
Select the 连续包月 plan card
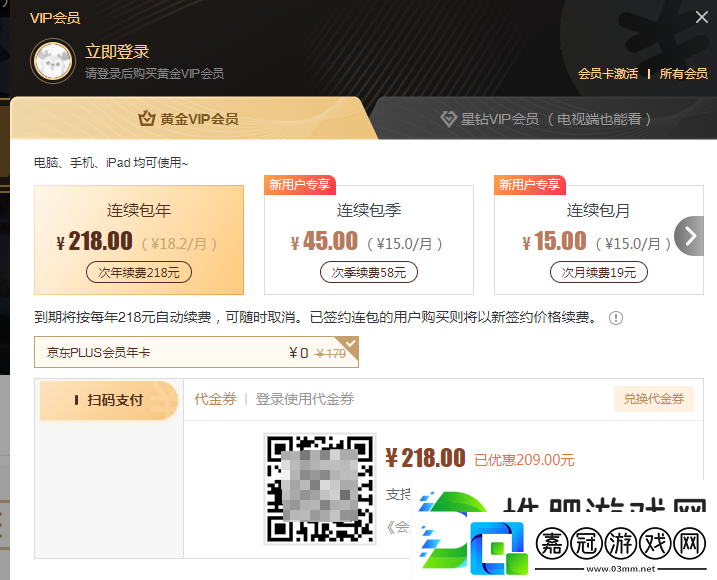click(599, 240)
